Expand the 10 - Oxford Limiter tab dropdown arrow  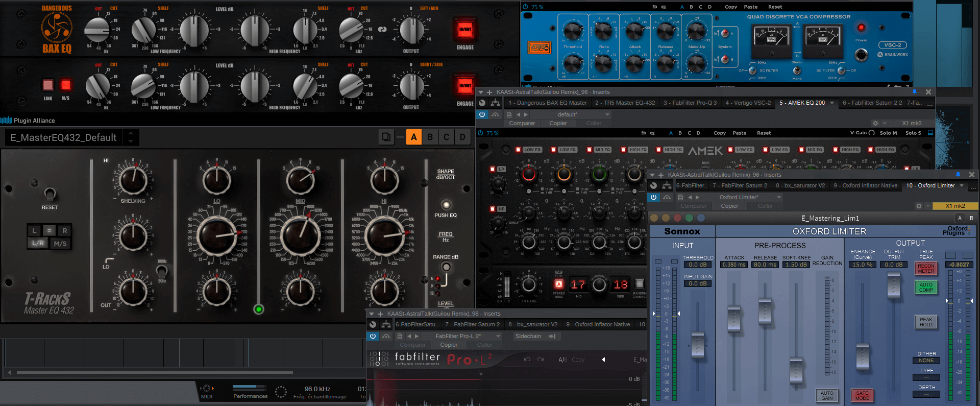coord(962,185)
